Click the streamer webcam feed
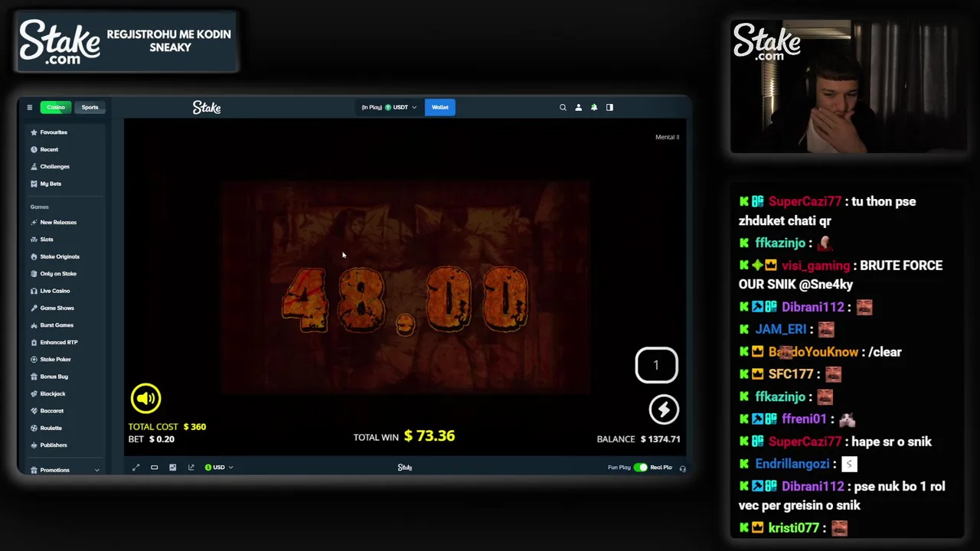The width and height of the screenshot is (980, 551). coord(848,86)
